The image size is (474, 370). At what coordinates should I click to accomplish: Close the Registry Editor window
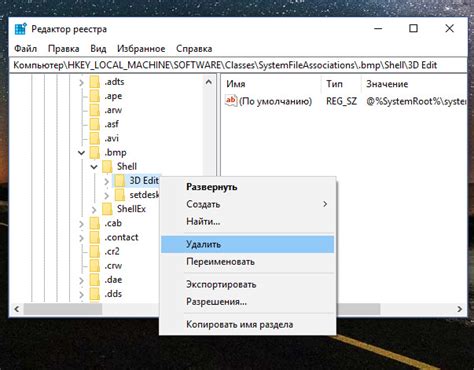(x=450, y=29)
